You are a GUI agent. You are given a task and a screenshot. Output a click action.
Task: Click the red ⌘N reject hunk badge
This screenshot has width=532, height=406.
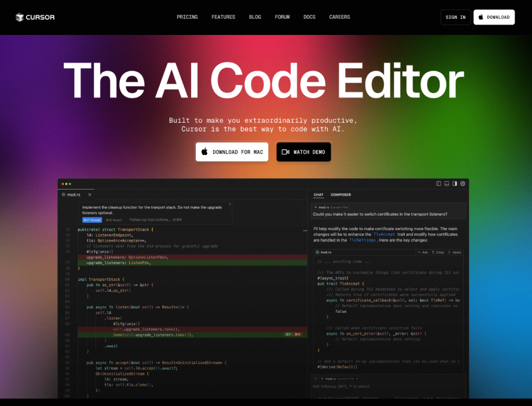[x=297, y=335]
